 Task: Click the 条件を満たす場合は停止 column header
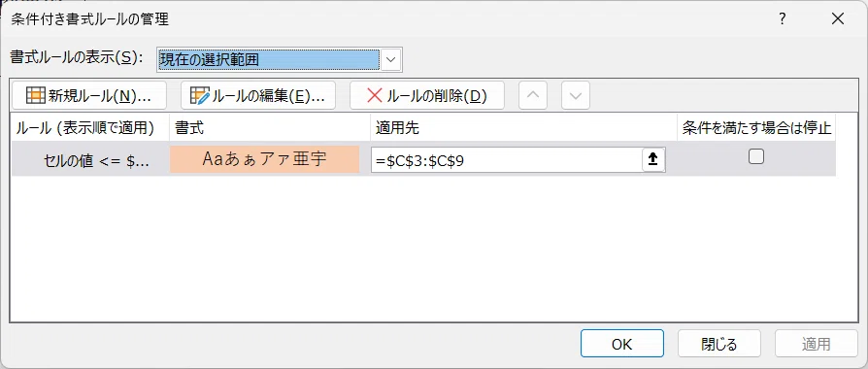coord(756,128)
